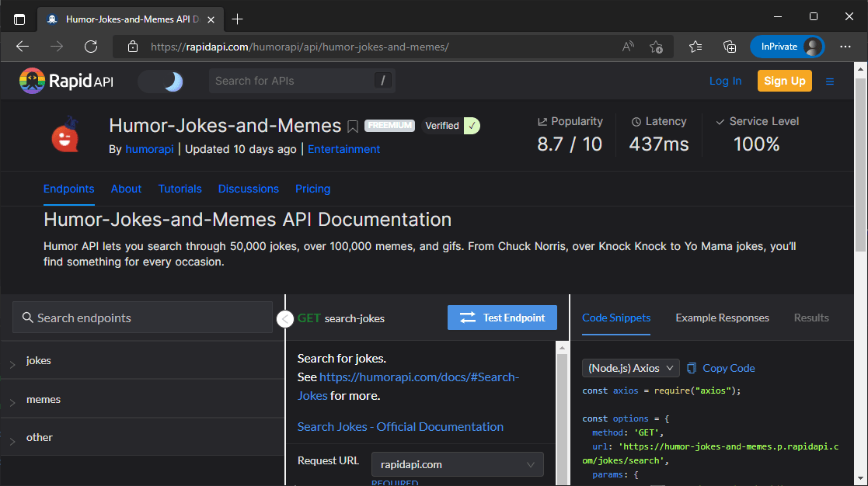The height and width of the screenshot is (486, 868).
Task: Switch to the About tab
Action: [126, 189]
